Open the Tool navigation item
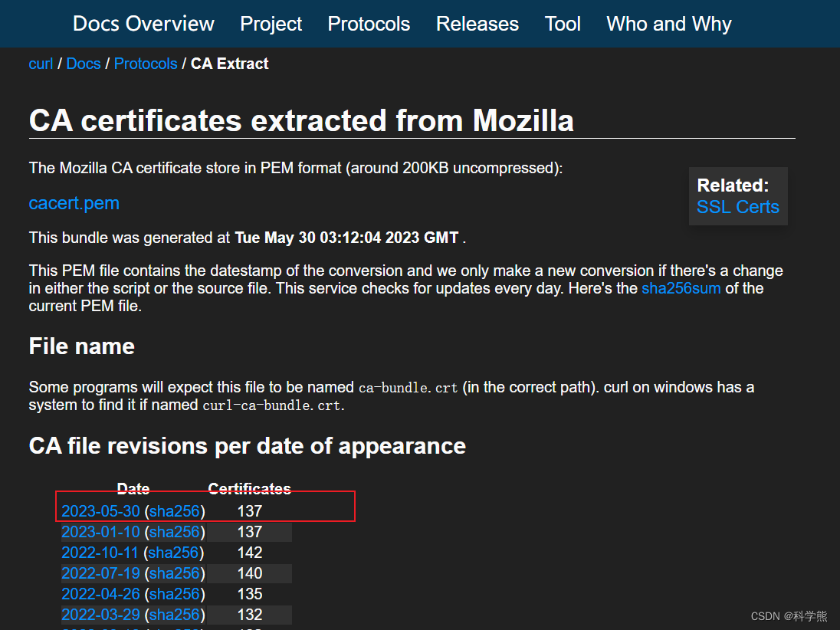Screen dimensions: 840x630 coord(563,24)
